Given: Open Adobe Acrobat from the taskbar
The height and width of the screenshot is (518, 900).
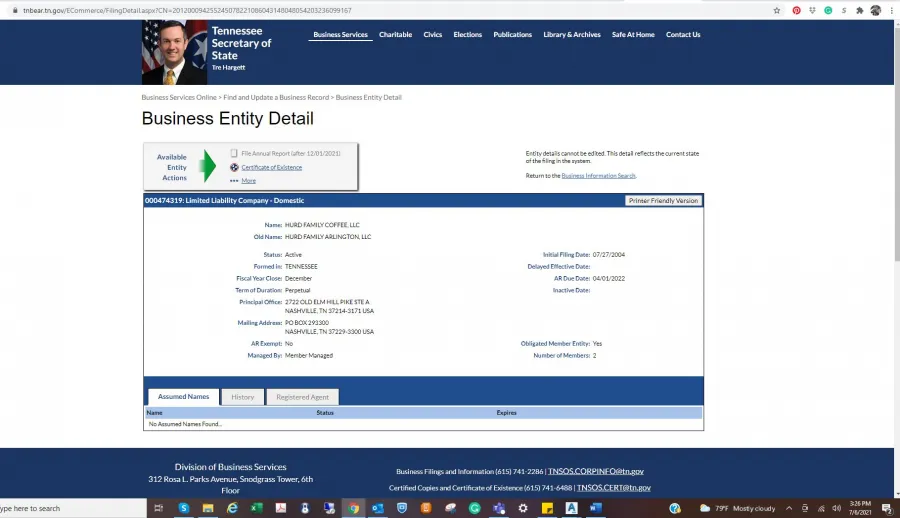Looking at the screenshot, I should [x=281, y=508].
